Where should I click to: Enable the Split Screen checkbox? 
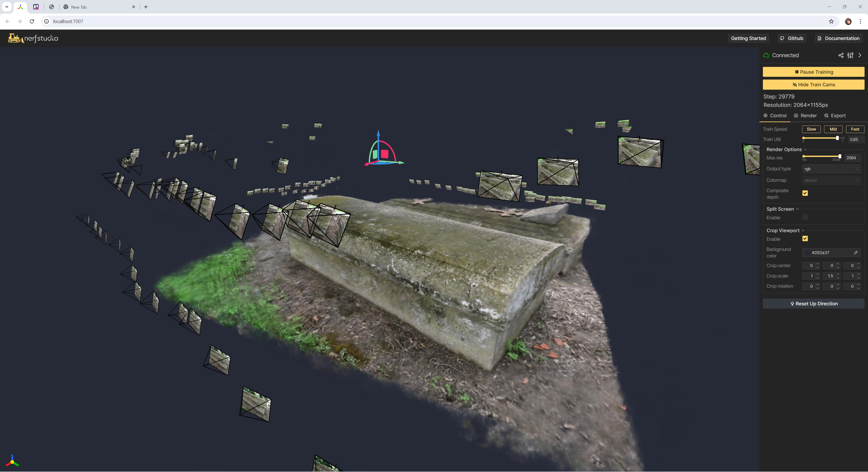805,217
